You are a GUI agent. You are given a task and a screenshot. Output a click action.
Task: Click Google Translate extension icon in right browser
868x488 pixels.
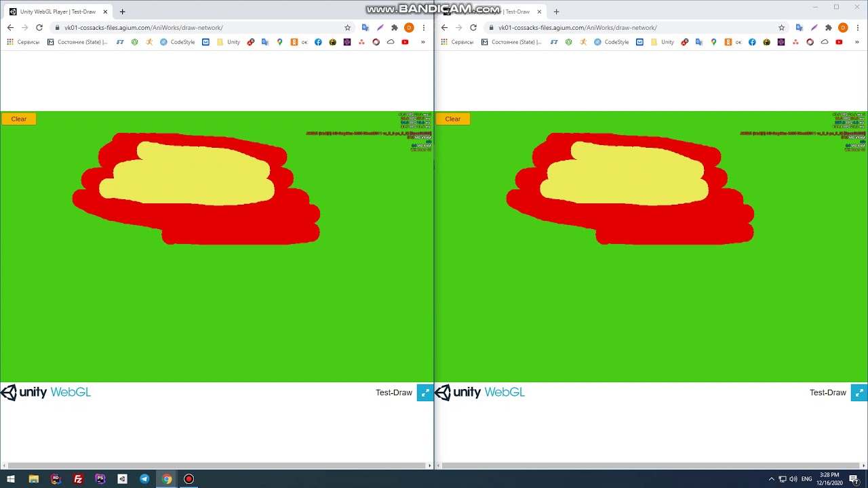coord(800,28)
